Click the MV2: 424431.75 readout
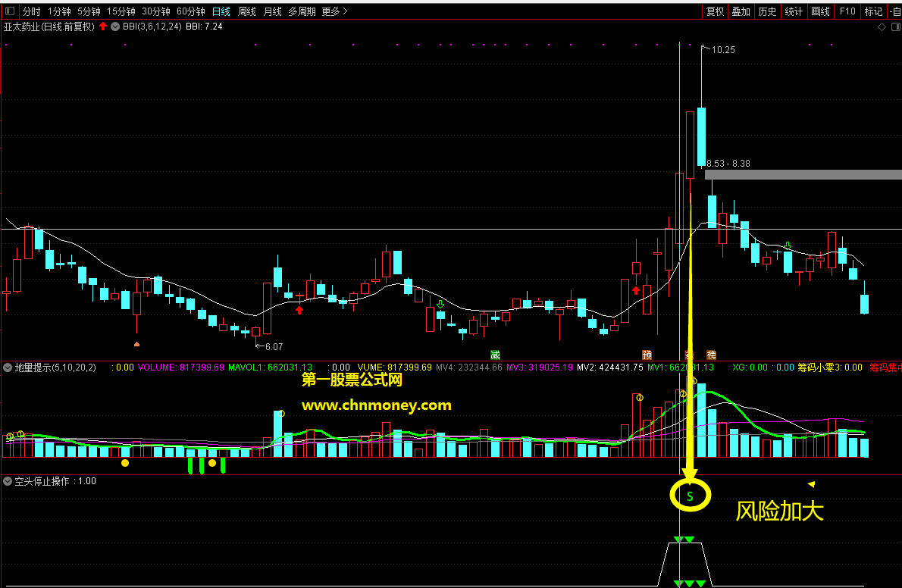This screenshot has width=902, height=588. [609, 367]
